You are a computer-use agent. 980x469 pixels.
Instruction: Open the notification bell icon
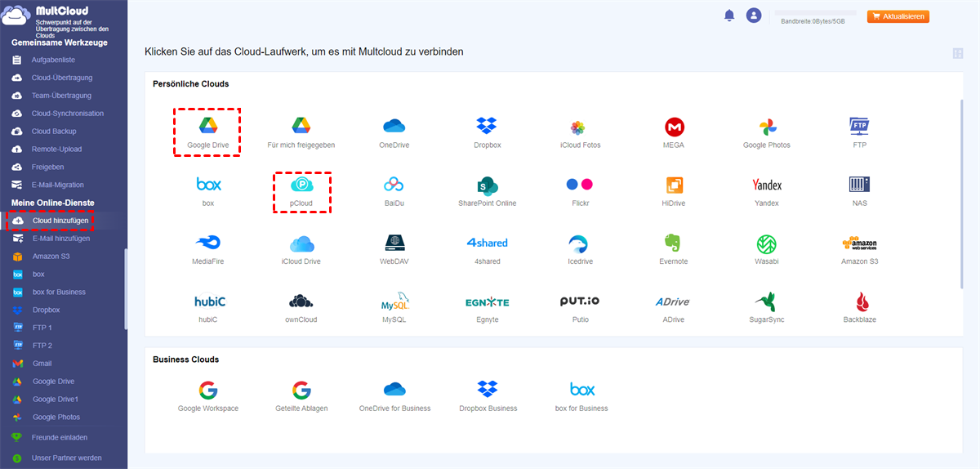point(729,16)
